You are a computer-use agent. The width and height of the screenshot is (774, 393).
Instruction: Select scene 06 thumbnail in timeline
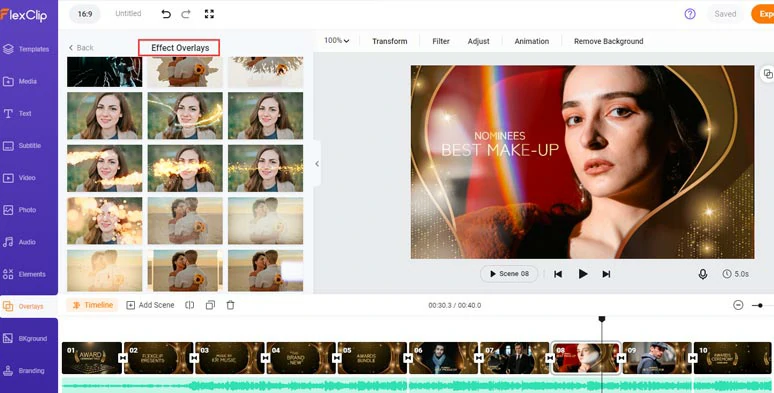(443, 358)
